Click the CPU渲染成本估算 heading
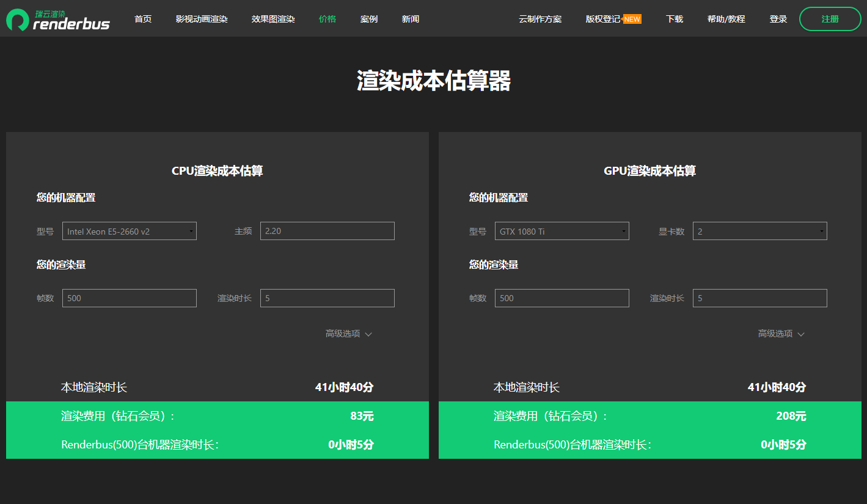 click(218, 170)
